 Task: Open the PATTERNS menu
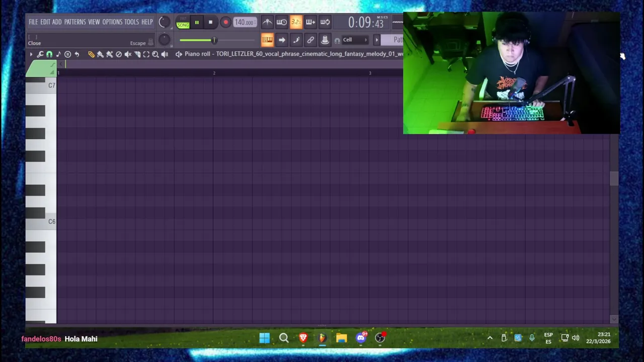click(x=75, y=22)
